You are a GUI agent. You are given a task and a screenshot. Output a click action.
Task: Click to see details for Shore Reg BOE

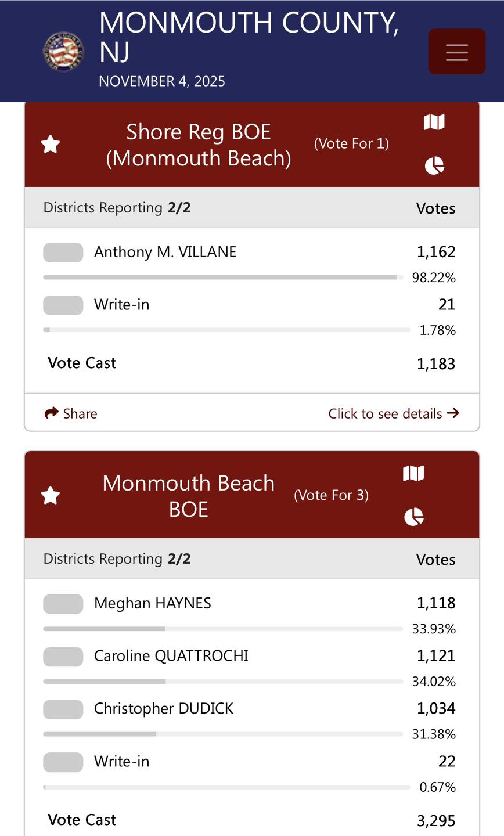pyautogui.click(x=394, y=413)
